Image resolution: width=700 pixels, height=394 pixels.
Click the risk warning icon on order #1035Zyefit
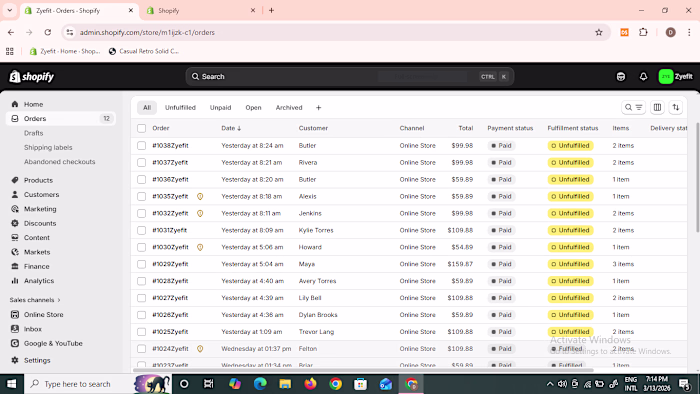coord(200,196)
